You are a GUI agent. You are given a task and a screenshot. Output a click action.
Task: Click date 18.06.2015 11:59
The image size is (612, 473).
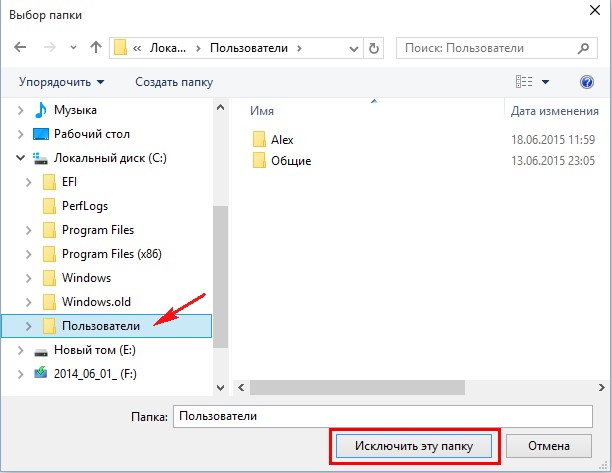click(x=553, y=139)
